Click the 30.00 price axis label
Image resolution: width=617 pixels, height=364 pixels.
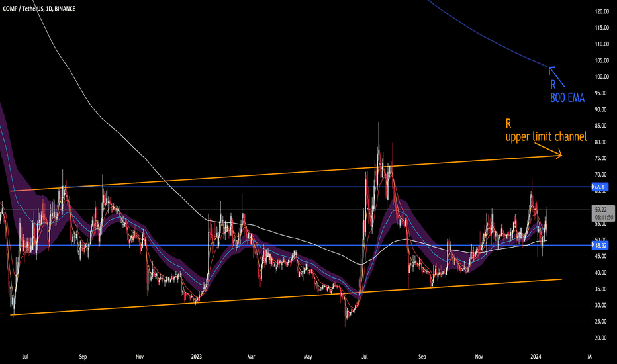[x=601, y=305]
